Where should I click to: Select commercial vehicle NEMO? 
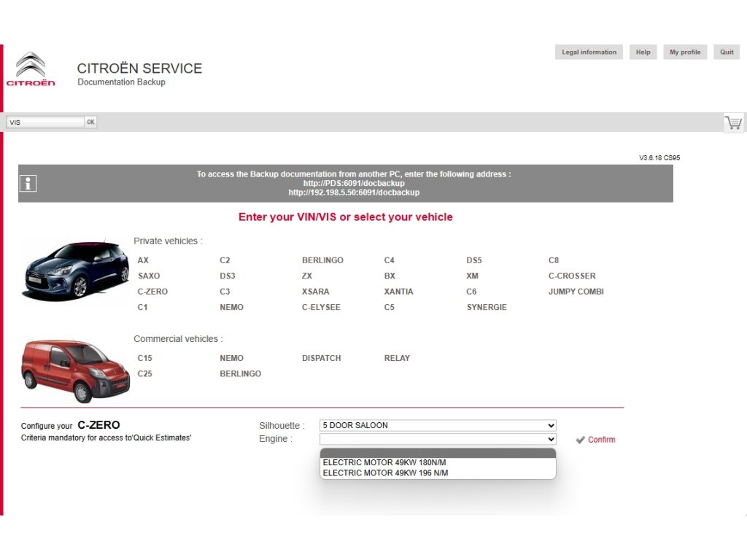(x=231, y=358)
